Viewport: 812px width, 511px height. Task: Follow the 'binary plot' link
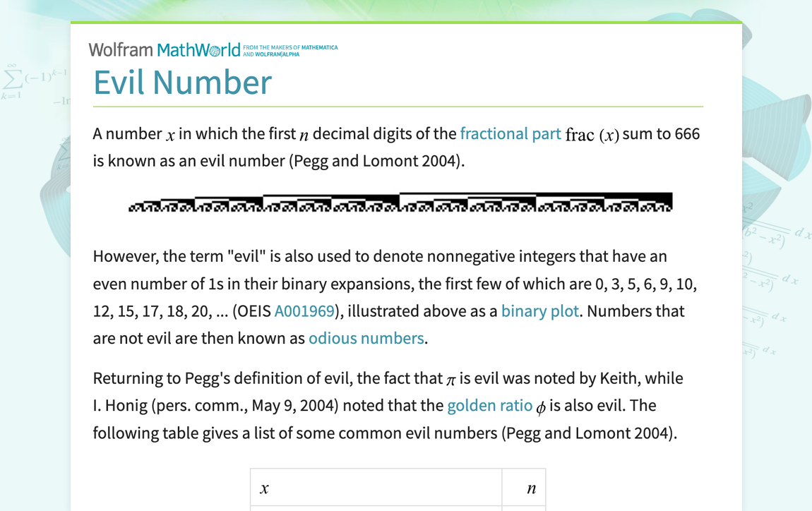click(539, 311)
